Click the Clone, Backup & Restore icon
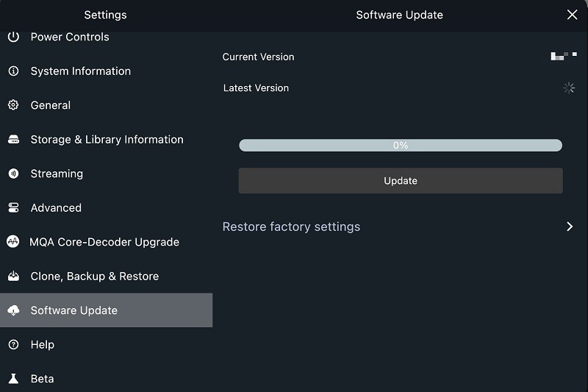This screenshot has width=588, height=392. point(13,277)
